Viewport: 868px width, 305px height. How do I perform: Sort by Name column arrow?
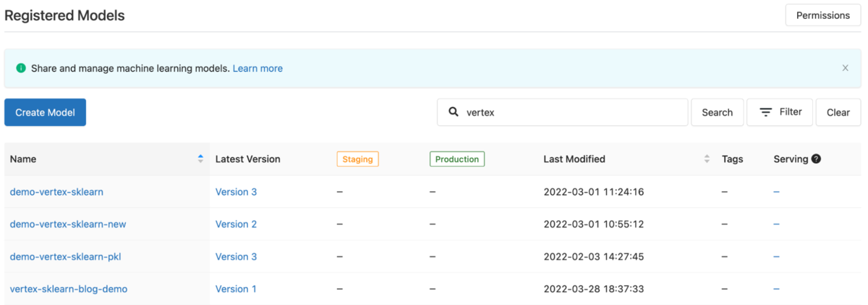(200, 159)
